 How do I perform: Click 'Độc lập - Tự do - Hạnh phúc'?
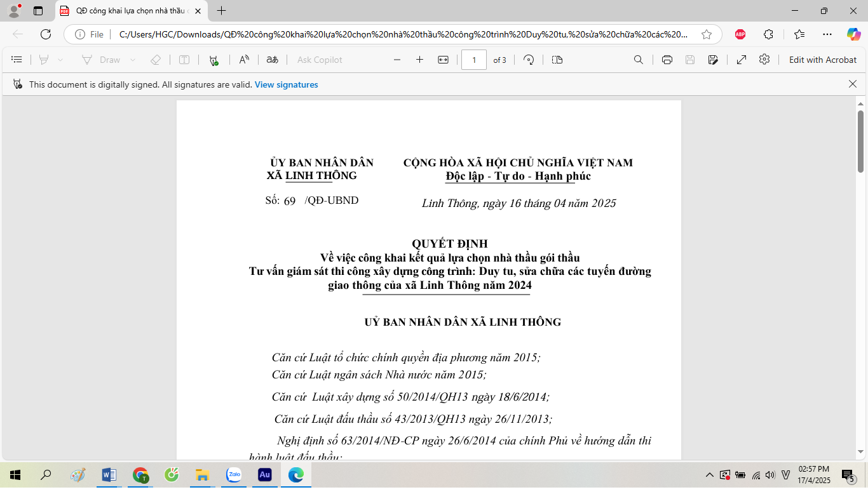[x=519, y=176]
